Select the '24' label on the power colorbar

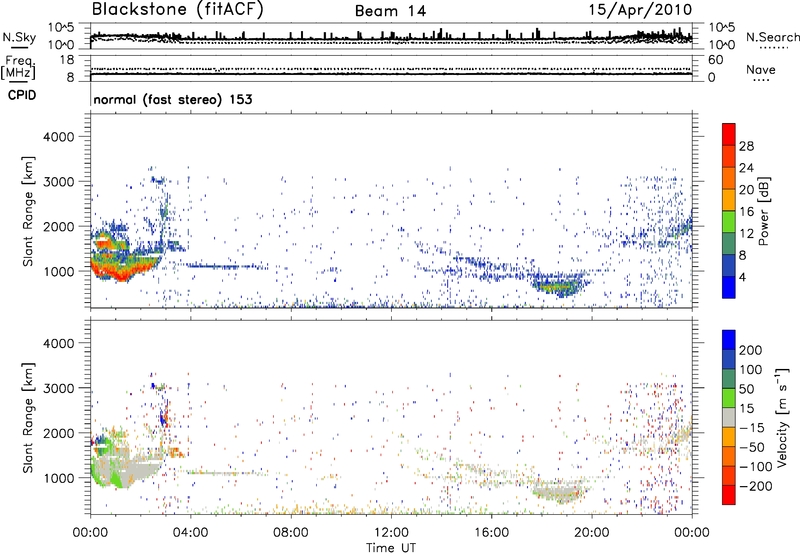coord(746,168)
